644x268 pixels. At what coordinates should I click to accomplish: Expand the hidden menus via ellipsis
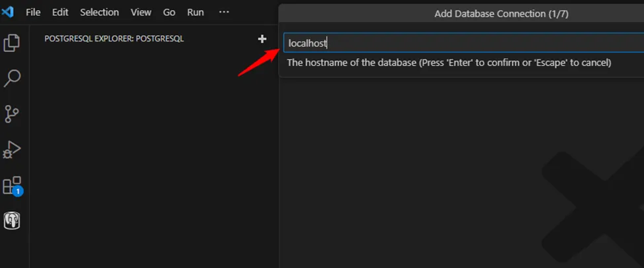click(x=224, y=12)
